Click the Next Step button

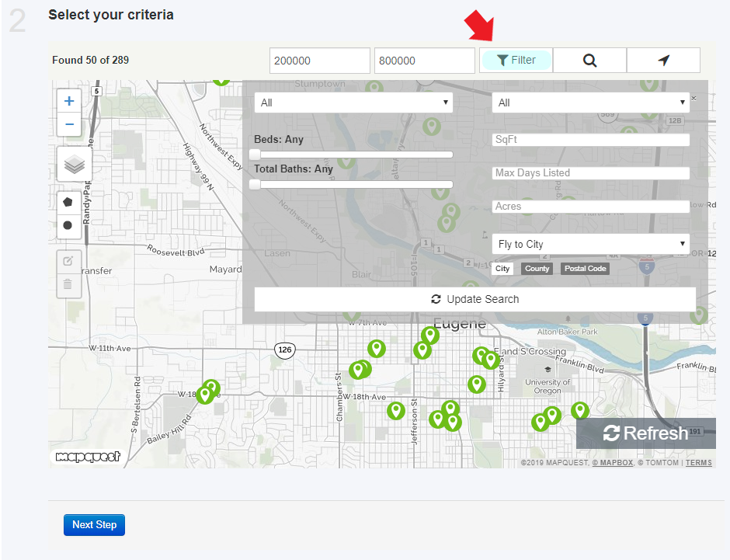[94, 524]
